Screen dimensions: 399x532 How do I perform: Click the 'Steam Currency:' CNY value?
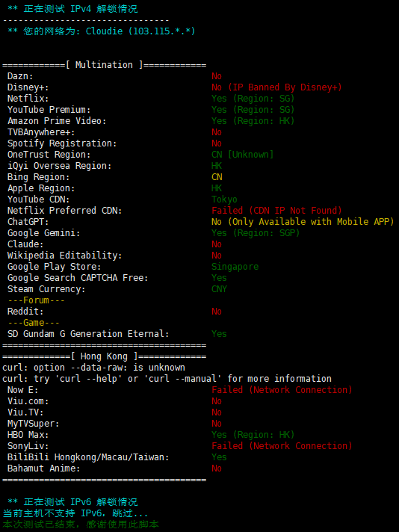(219, 289)
